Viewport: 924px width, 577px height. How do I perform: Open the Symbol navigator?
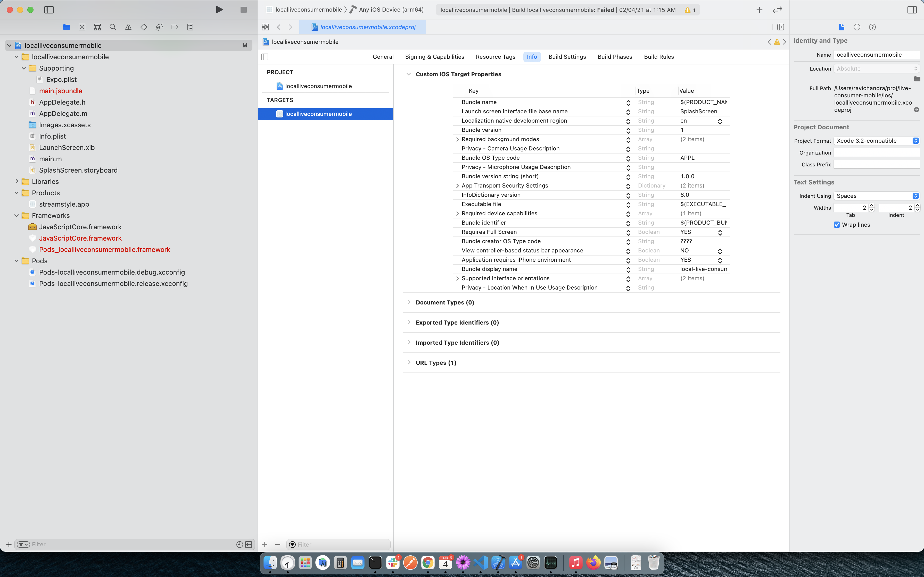click(x=97, y=27)
